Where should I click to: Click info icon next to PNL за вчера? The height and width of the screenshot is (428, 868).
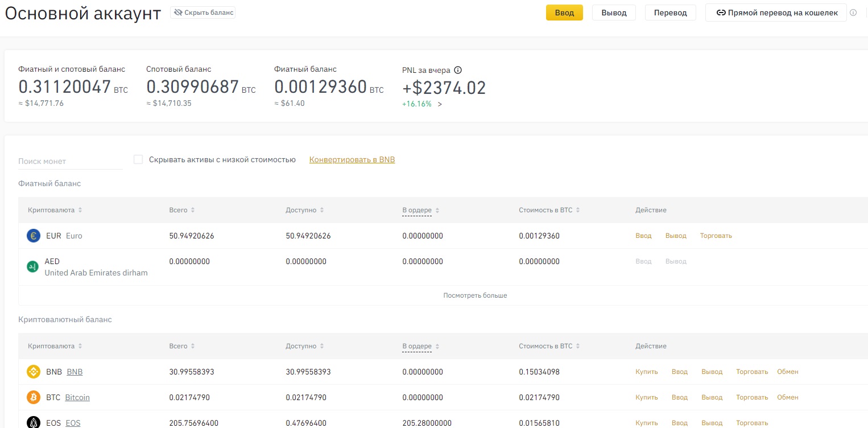tap(458, 71)
